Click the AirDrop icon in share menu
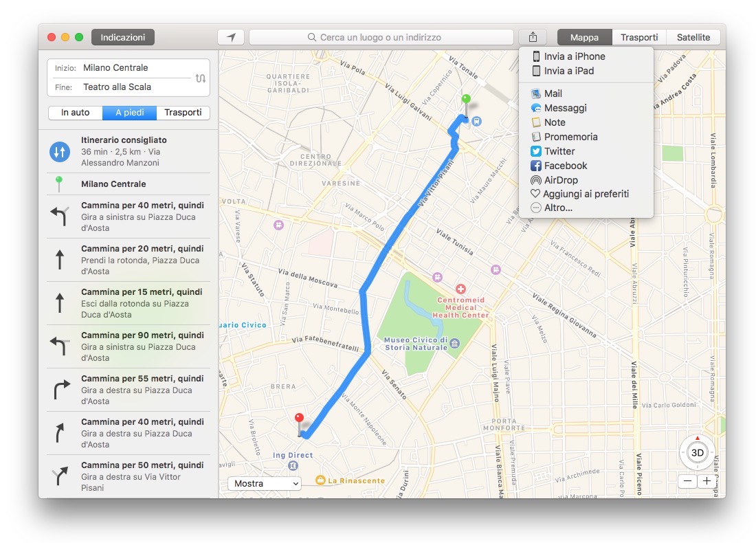Screen dimensions: 756x543 pyautogui.click(x=535, y=180)
